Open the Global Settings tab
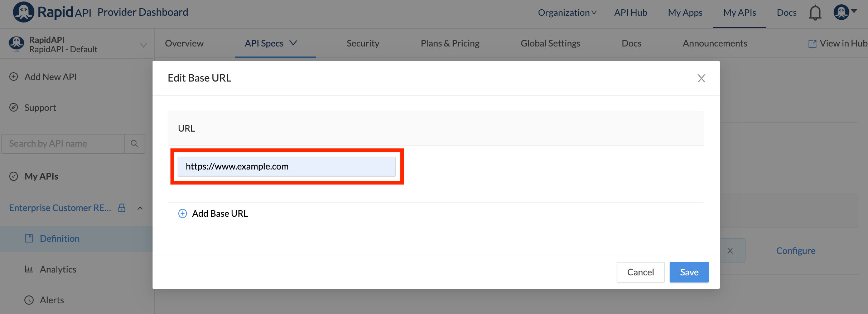 550,43
